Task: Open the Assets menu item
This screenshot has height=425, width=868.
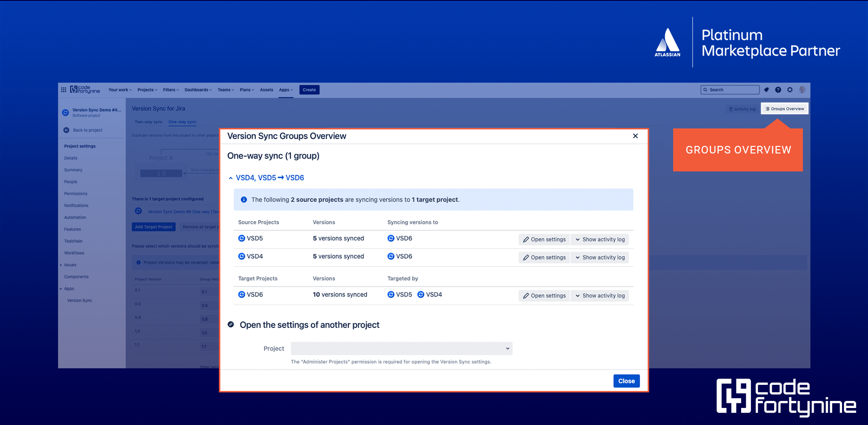Action: pyautogui.click(x=267, y=90)
